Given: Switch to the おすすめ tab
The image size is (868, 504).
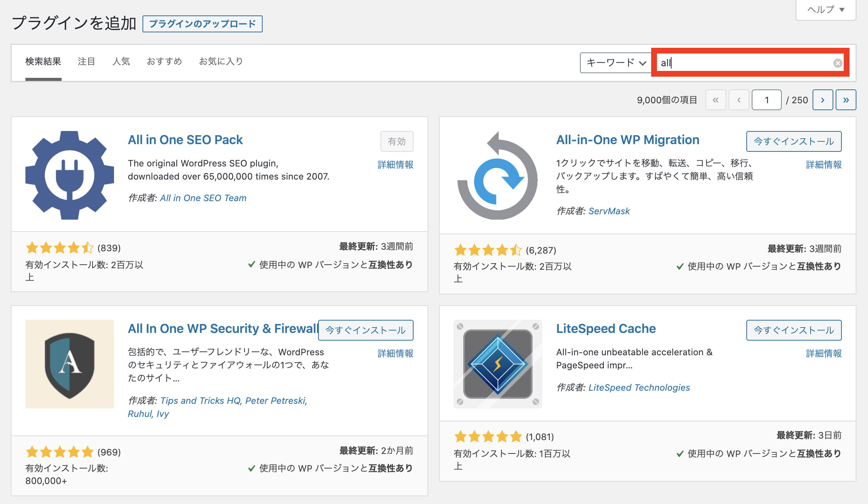Looking at the screenshot, I should pyautogui.click(x=164, y=62).
